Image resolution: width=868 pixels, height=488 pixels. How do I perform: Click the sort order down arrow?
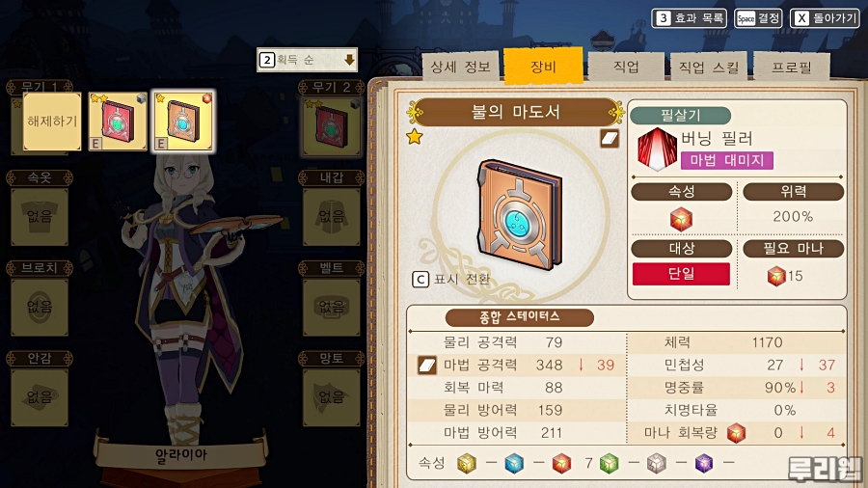point(349,60)
